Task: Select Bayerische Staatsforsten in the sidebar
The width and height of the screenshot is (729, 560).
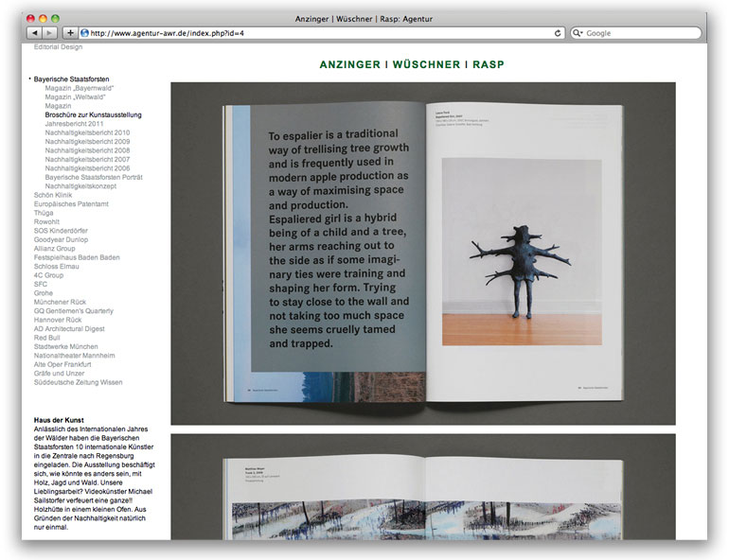Action: click(71, 79)
